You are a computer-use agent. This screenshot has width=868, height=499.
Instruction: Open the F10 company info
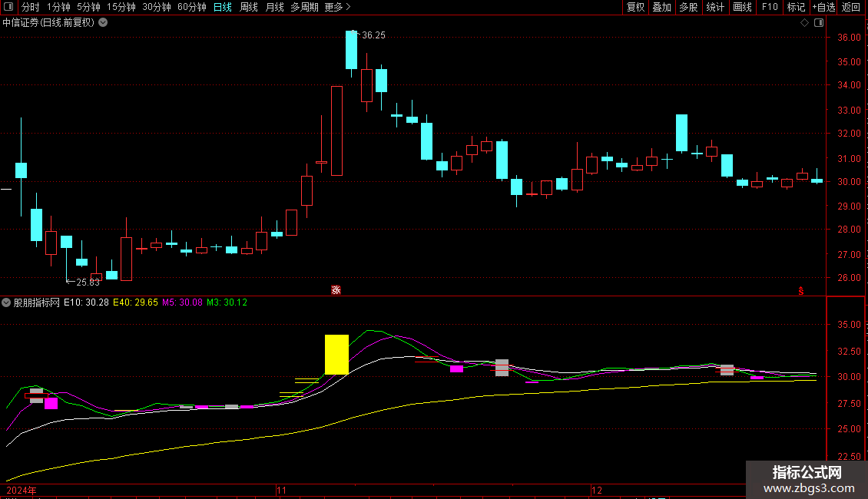click(770, 7)
